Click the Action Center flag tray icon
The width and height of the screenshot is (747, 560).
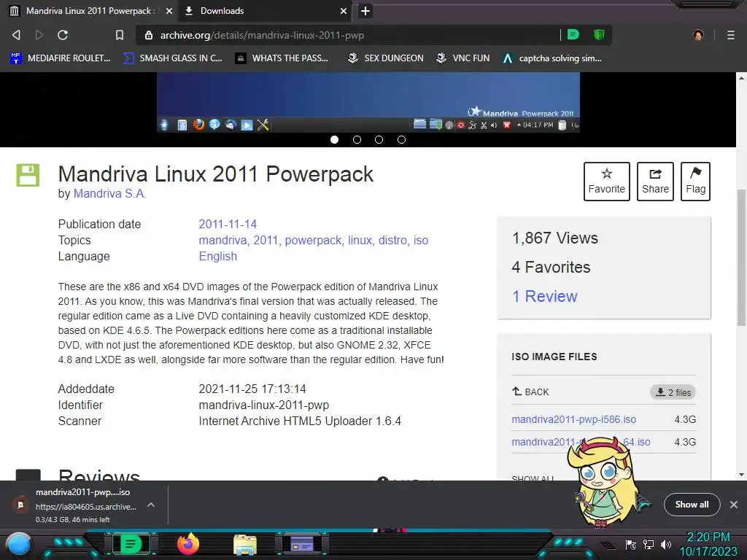tap(631, 544)
